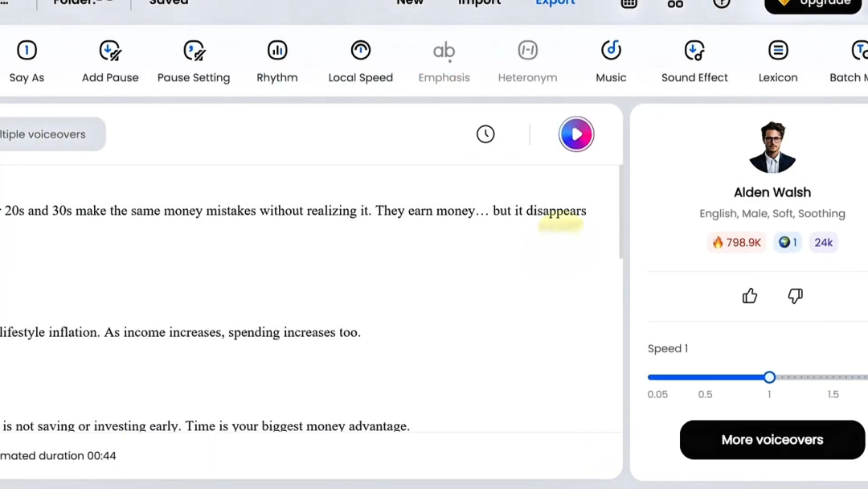The height and width of the screenshot is (489, 868).
Task: Set speed to 1.5 on dotted track
Action: (x=833, y=377)
